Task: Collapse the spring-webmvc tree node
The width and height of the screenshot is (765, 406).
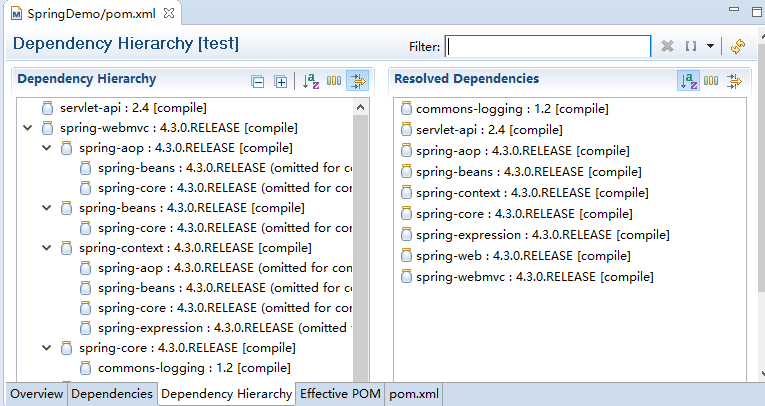Action: pyautogui.click(x=28, y=128)
